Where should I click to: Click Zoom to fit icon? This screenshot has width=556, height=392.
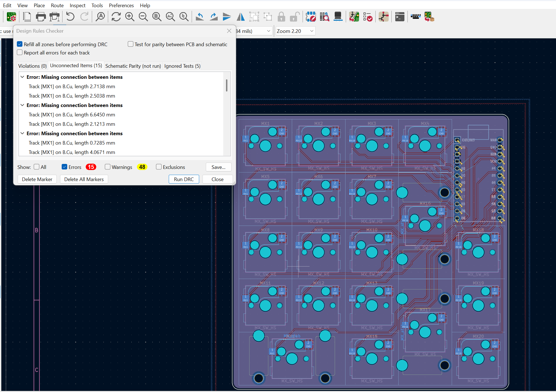tap(157, 17)
